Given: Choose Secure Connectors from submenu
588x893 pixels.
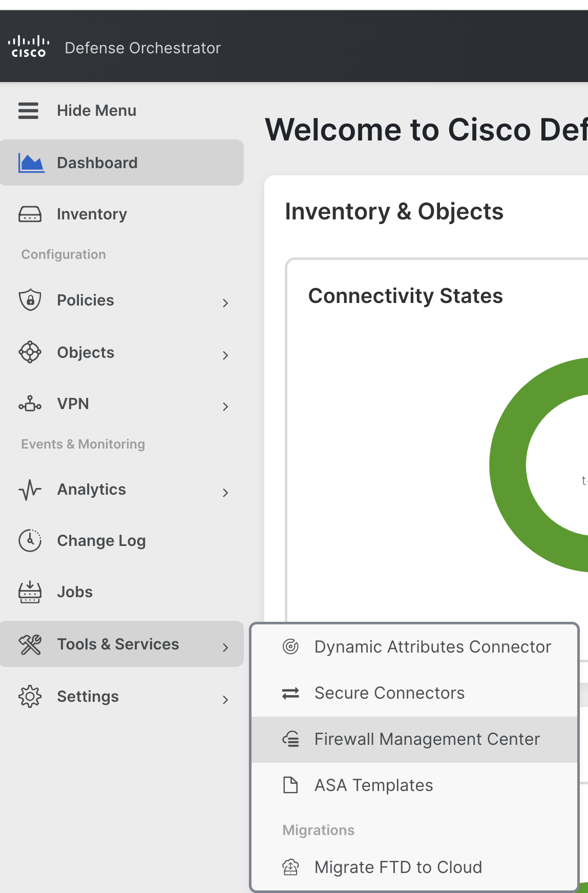Looking at the screenshot, I should tap(414, 693).
